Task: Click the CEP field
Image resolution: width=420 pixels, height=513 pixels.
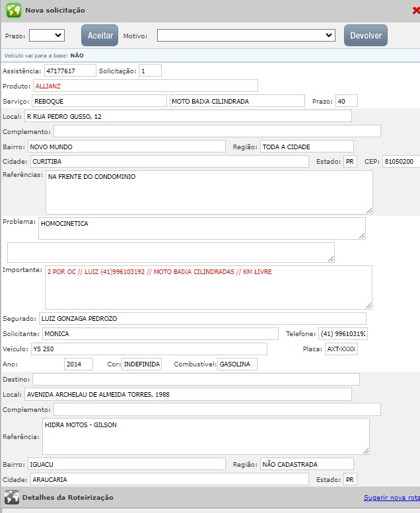Action: pyautogui.click(x=400, y=162)
